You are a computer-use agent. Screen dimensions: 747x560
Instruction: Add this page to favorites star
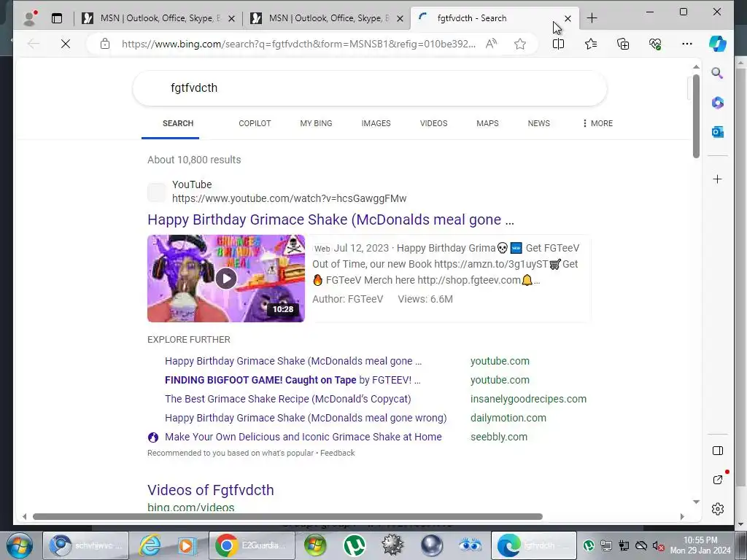(519, 44)
